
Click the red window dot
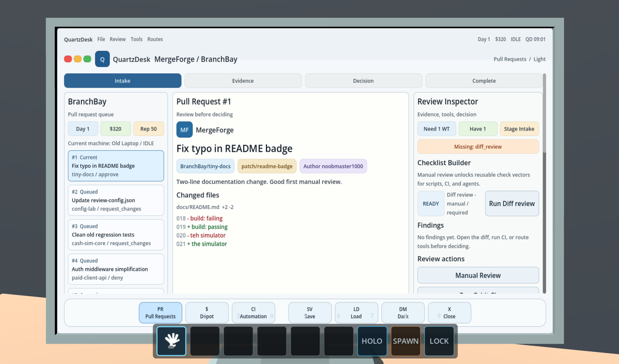[68, 59]
